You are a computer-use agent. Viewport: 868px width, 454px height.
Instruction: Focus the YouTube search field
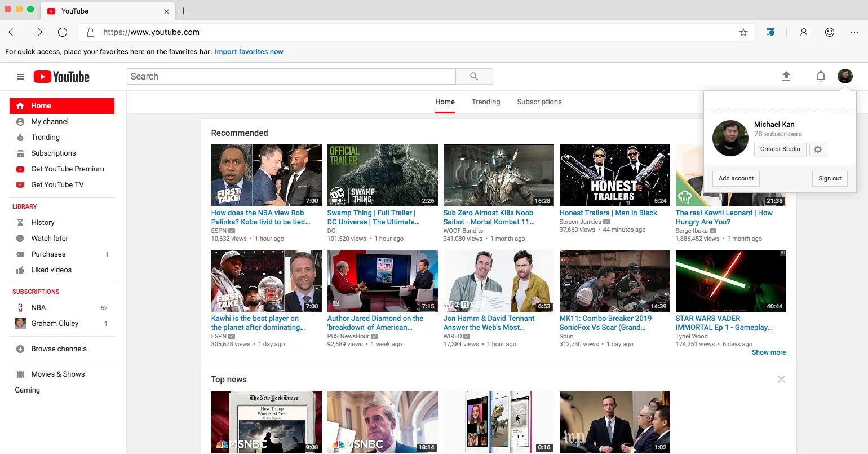[x=291, y=77]
